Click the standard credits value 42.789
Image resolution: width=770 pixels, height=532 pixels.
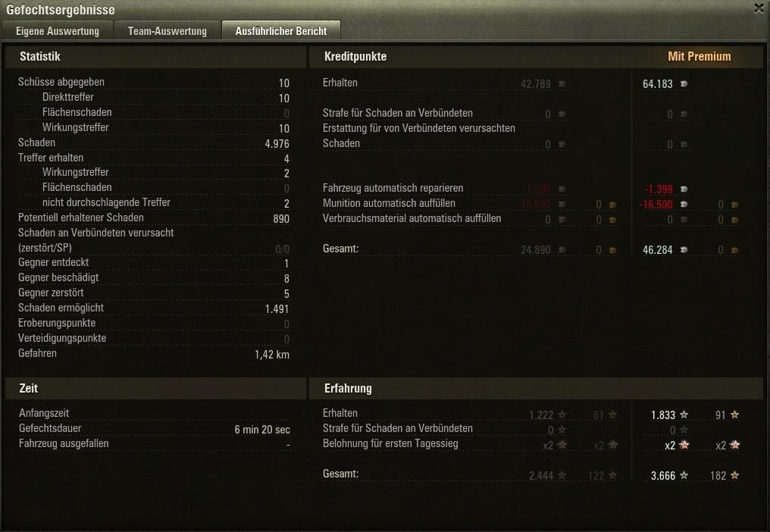[x=536, y=84]
